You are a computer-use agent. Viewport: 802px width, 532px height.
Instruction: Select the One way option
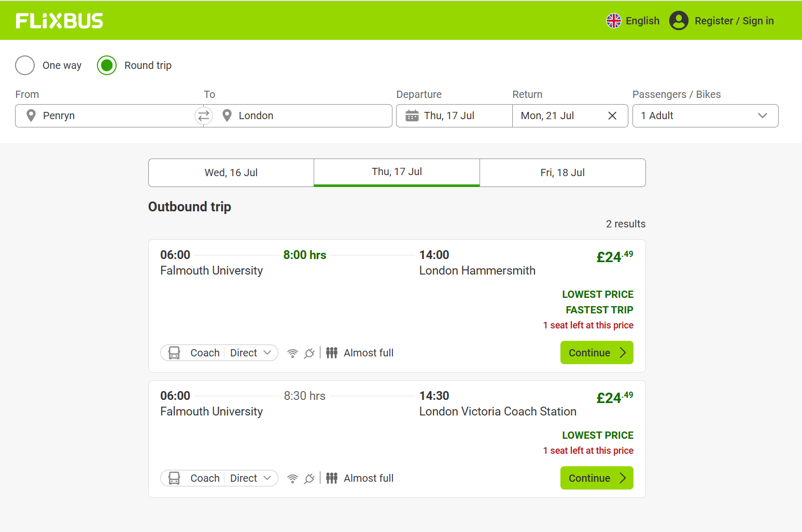tap(24, 65)
